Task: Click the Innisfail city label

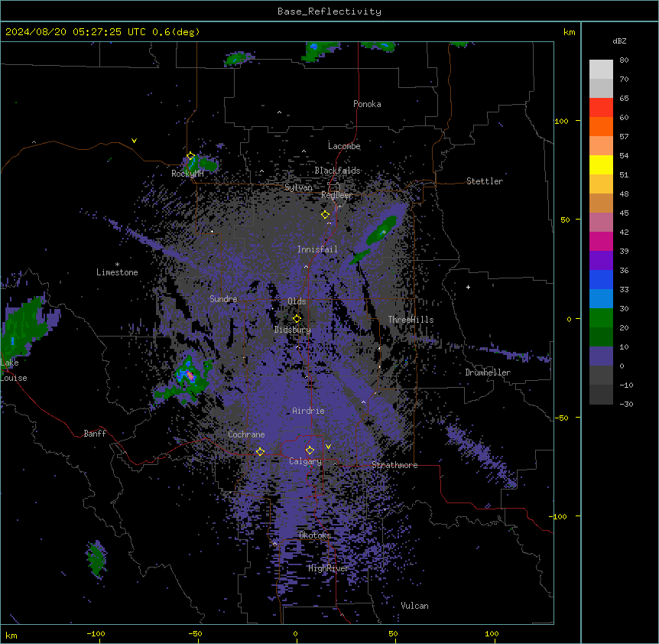Action: click(x=317, y=249)
